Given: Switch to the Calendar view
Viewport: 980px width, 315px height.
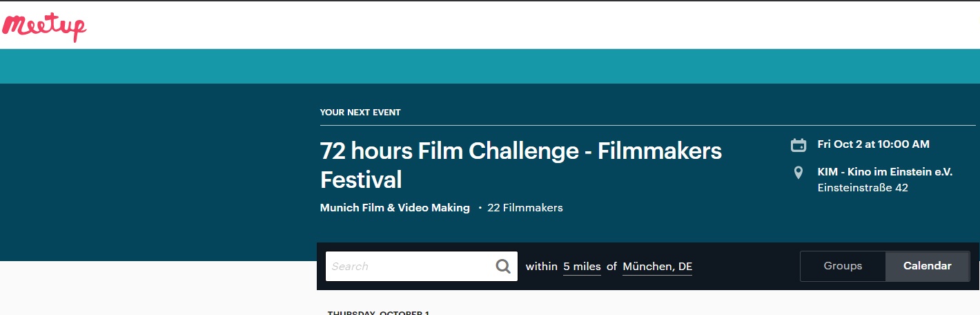Looking at the screenshot, I should [927, 266].
